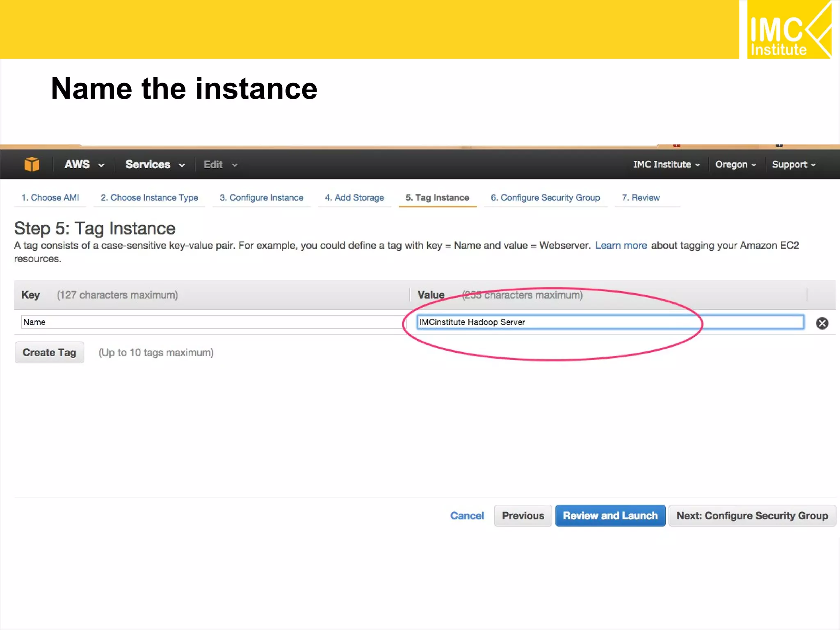
Task: Select the Configure Security Group tab
Action: 545,198
